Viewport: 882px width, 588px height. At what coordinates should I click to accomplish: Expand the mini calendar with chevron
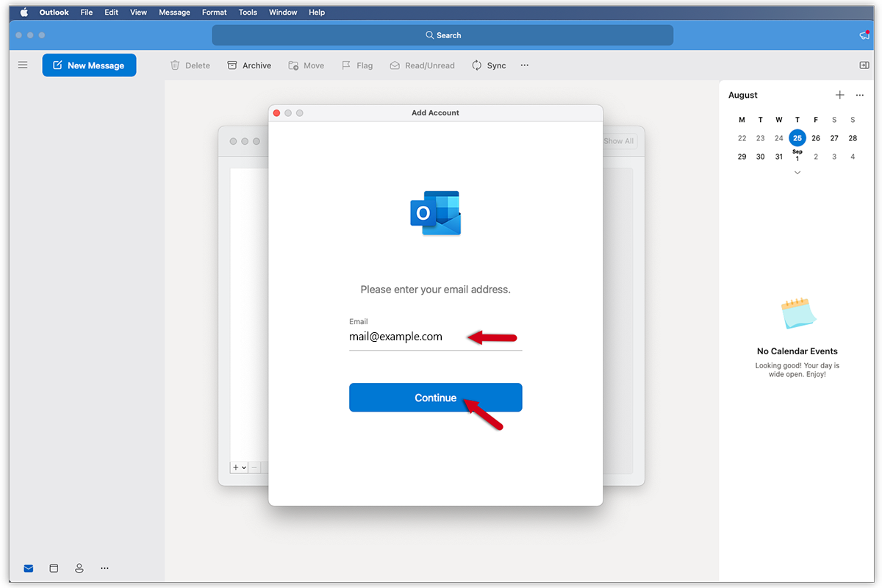click(797, 173)
